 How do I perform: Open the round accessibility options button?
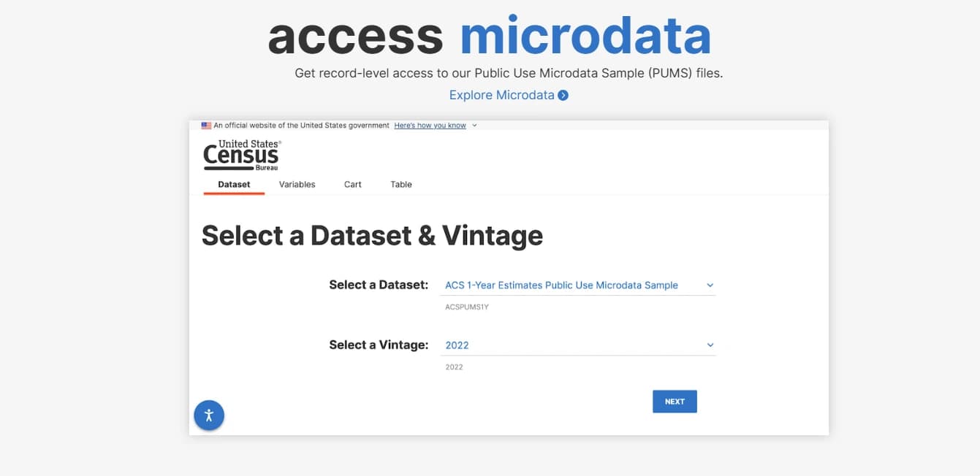[209, 415]
